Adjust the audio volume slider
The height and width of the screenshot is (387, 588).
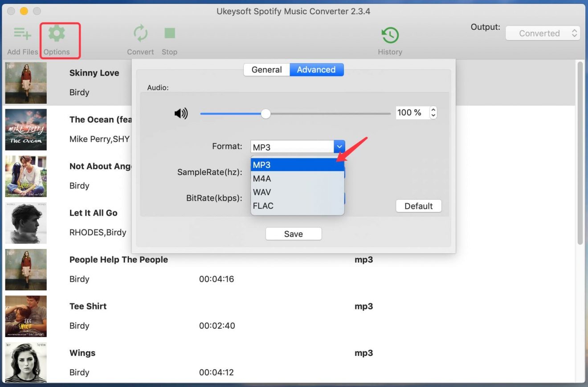pos(266,114)
